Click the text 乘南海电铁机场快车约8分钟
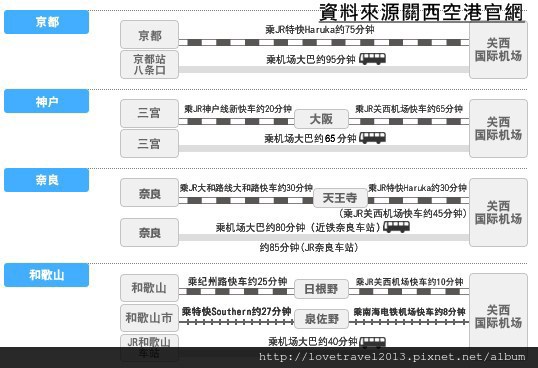This screenshot has width=538, height=368. coord(409,312)
